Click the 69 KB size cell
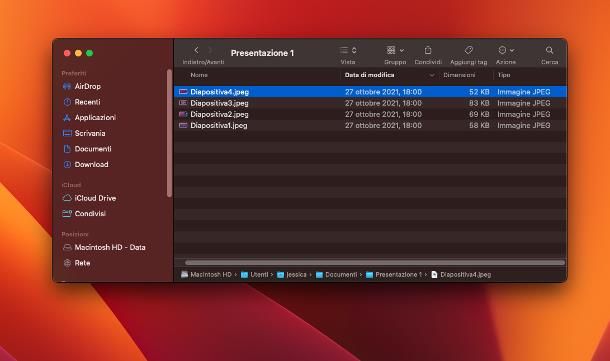This screenshot has height=361, width=610. pos(479,114)
